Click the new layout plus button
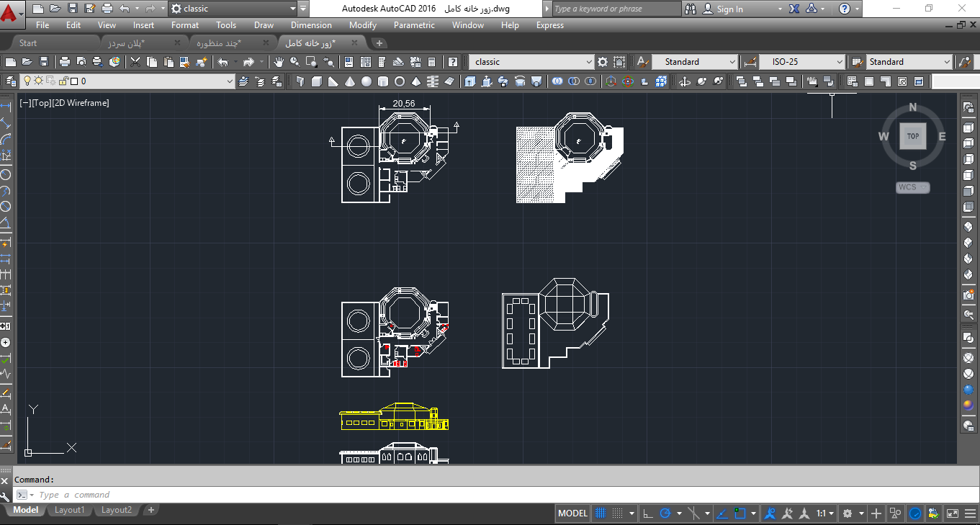Screen dimensions: 980x525 point(150,510)
